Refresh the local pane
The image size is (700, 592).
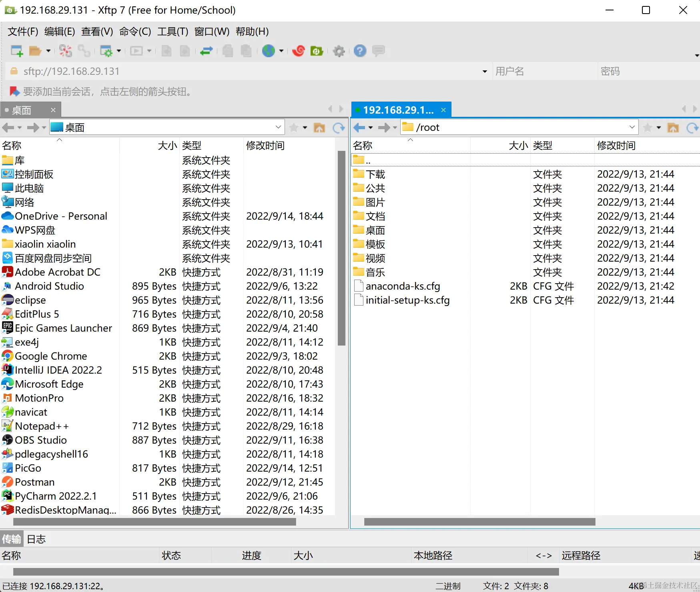[339, 128]
